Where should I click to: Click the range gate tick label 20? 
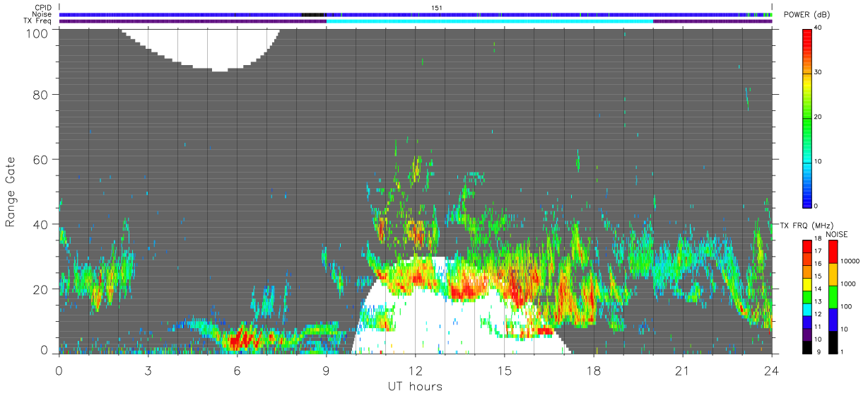40,290
